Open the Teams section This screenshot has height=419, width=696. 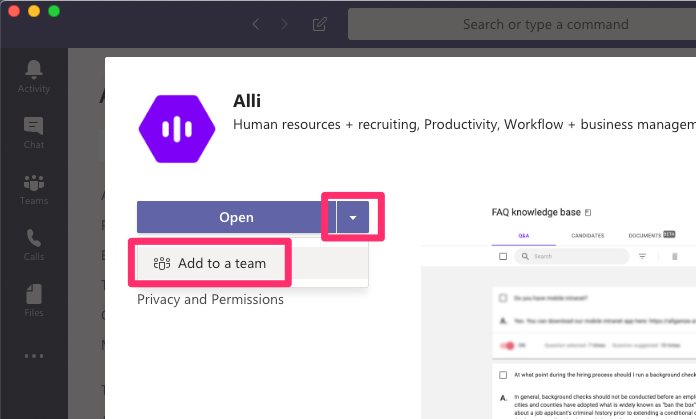34,190
